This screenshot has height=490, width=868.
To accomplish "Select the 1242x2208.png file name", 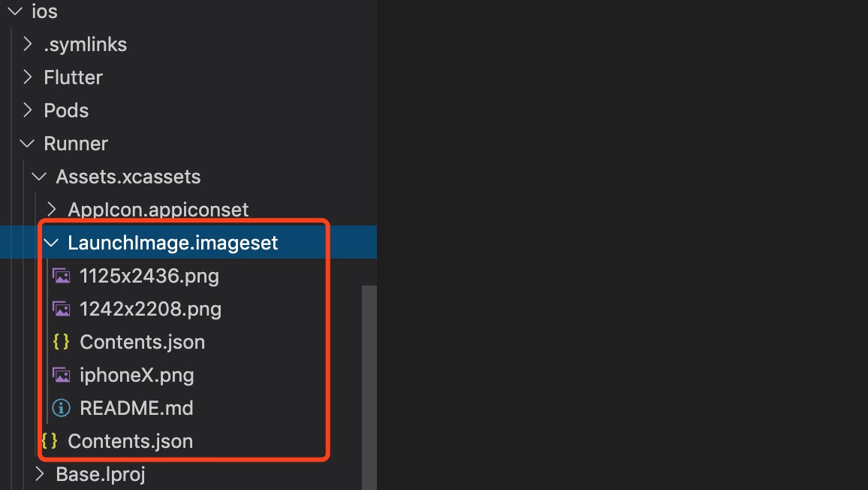I will 150,309.
